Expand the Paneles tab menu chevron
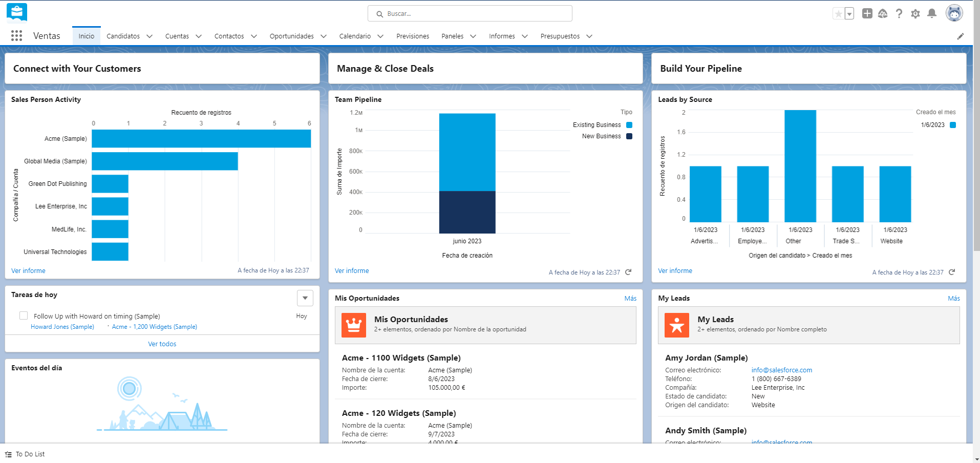The width and height of the screenshot is (980, 463). [x=473, y=36]
